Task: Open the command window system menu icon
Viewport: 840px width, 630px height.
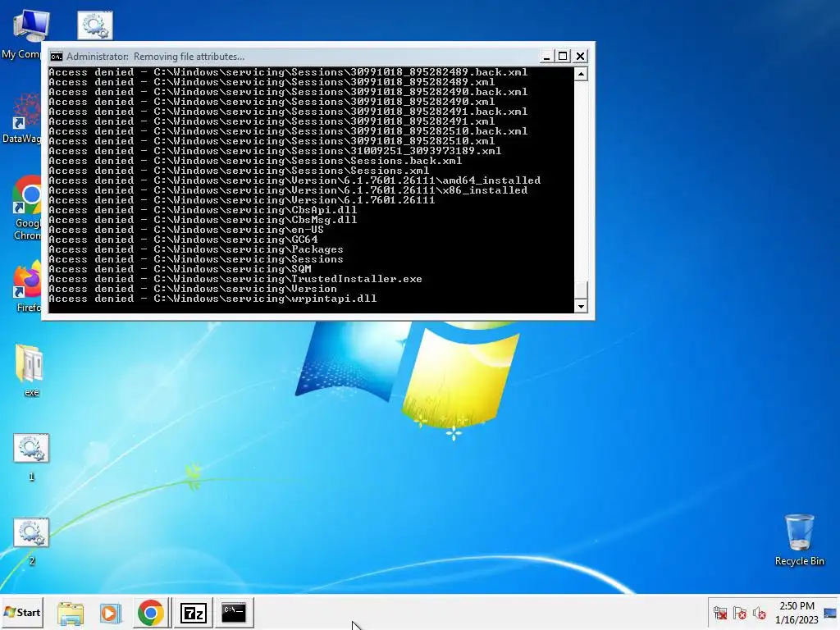Action: click(x=57, y=57)
